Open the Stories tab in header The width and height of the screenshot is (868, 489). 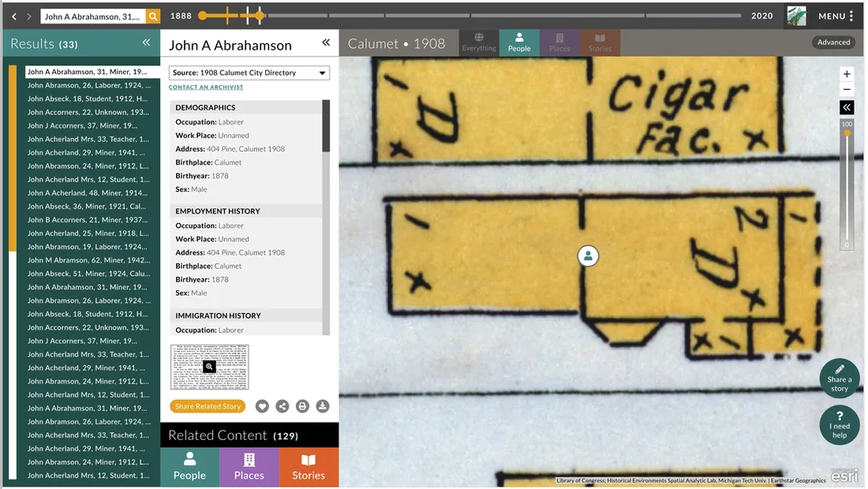tap(600, 43)
